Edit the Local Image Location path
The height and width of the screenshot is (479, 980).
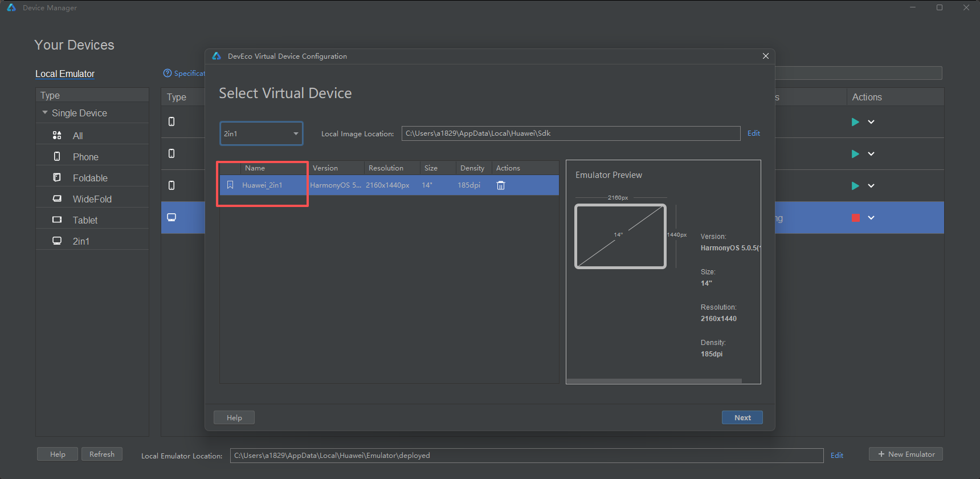coord(753,133)
